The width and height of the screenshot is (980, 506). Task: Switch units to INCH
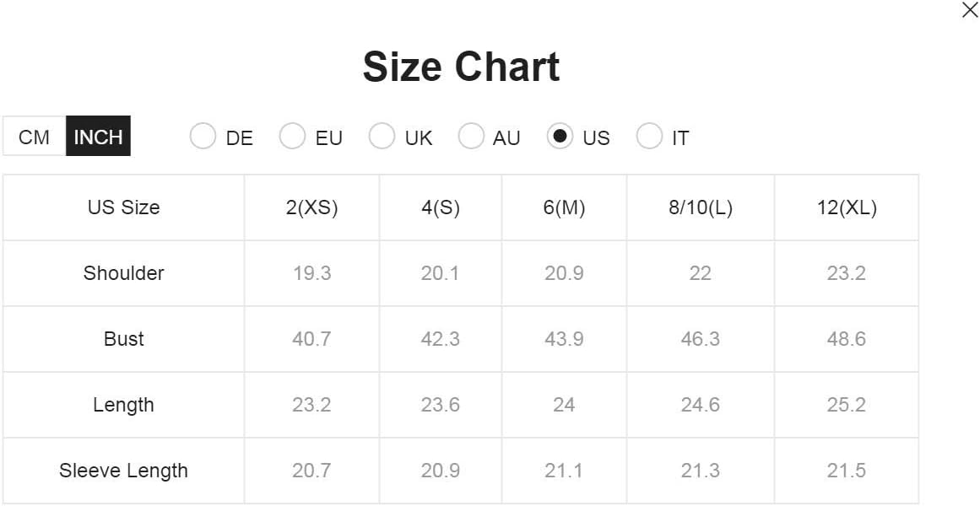(x=98, y=136)
